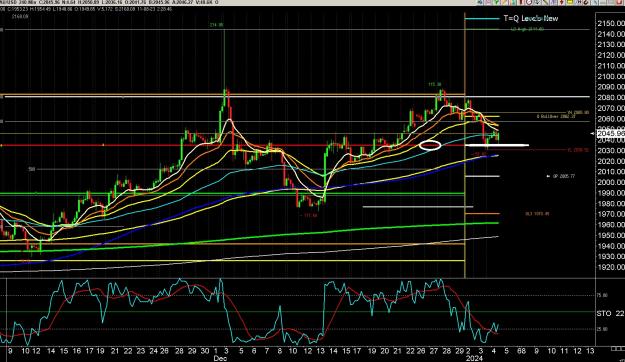This screenshot has width=625, height=362.
Task: Select the 1970.00 price axis label
Action: tap(611, 214)
